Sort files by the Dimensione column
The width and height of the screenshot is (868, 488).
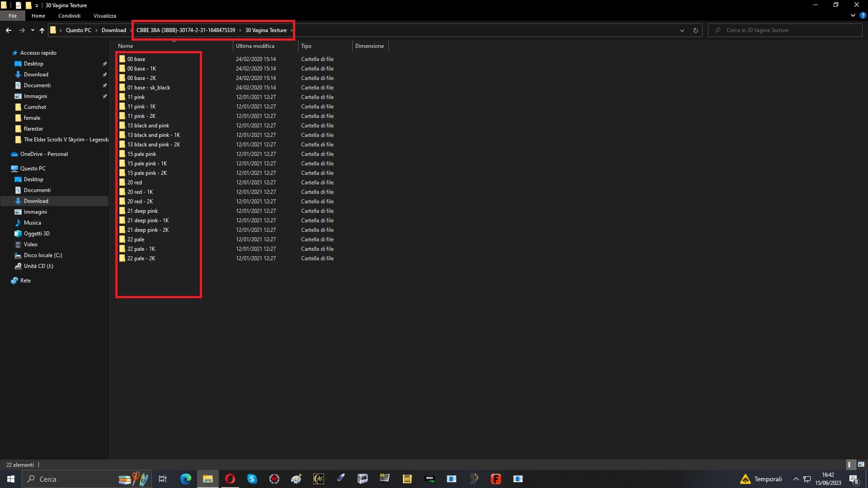[x=370, y=46]
